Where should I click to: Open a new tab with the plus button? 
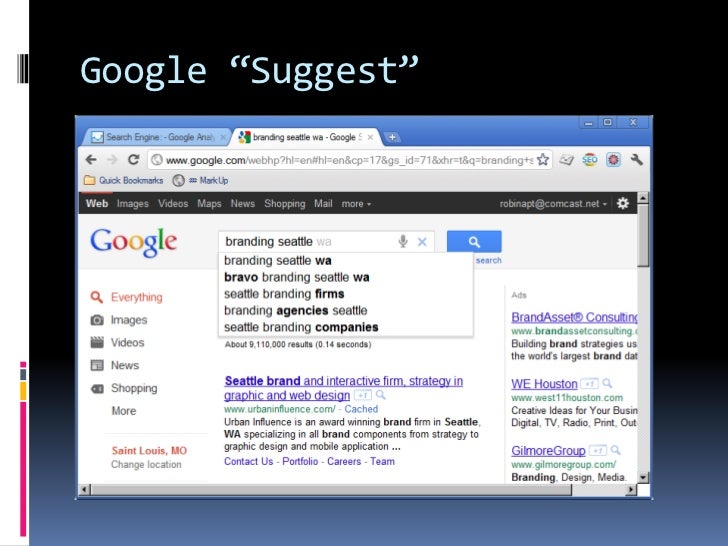coord(392,137)
